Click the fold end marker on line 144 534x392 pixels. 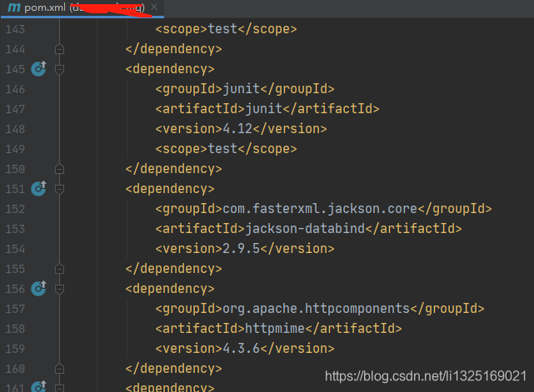pyautogui.click(x=60, y=49)
